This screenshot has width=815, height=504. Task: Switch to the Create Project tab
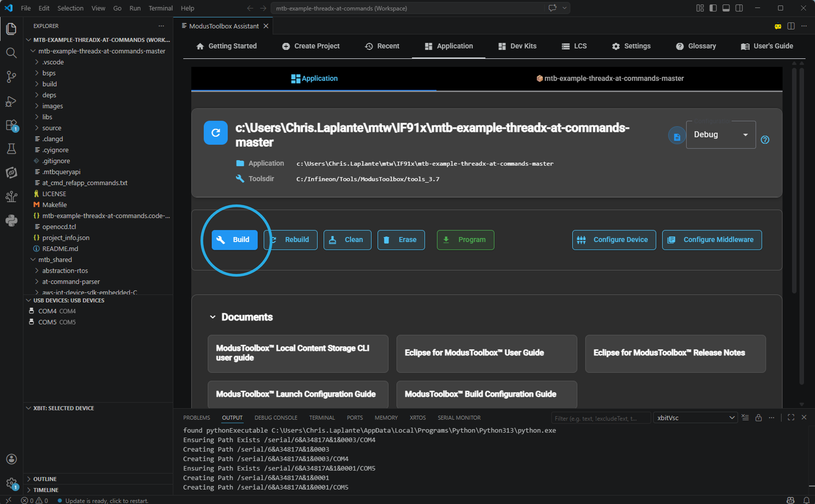tap(311, 46)
